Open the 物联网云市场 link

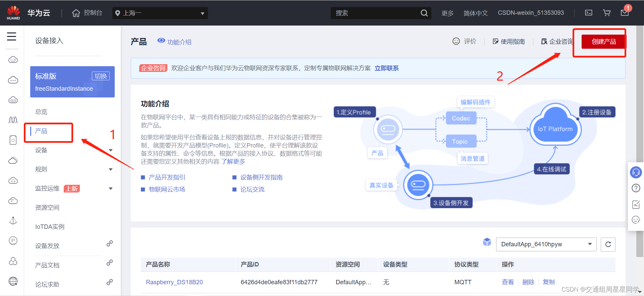coord(167,189)
